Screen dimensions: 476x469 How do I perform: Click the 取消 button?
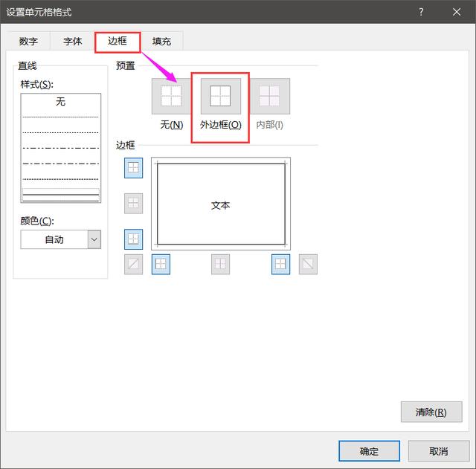click(x=439, y=451)
